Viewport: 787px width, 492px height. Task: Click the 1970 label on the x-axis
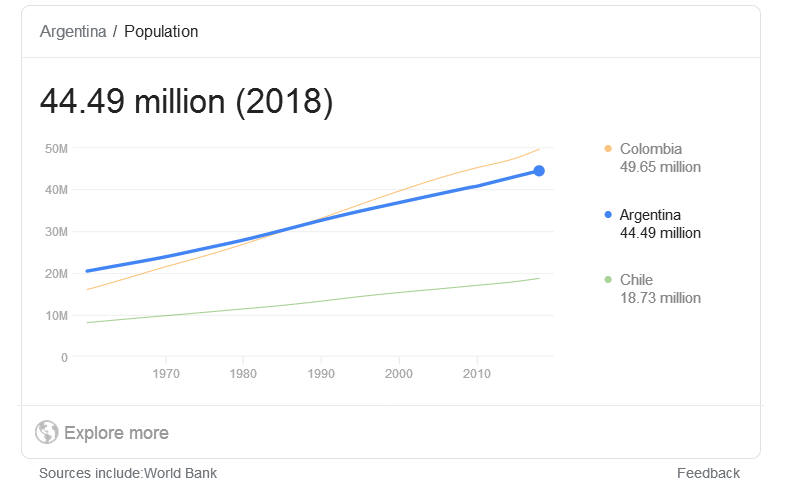pos(167,374)
